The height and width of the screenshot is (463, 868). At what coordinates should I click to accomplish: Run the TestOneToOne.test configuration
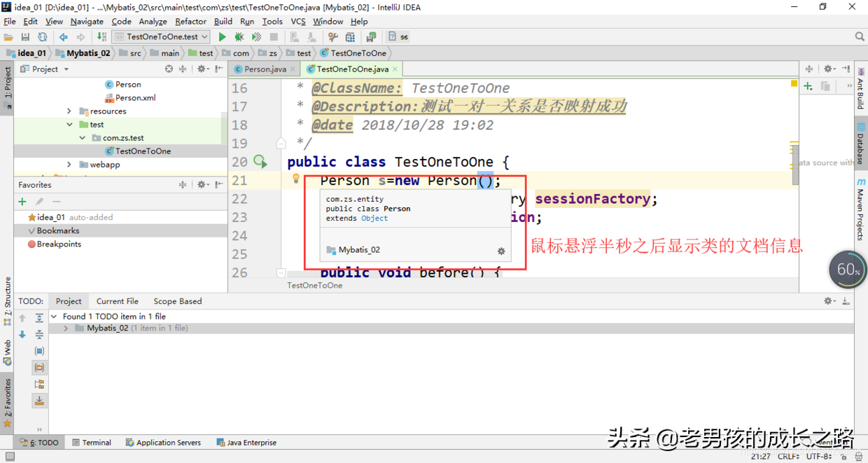(x=222, y=36)
